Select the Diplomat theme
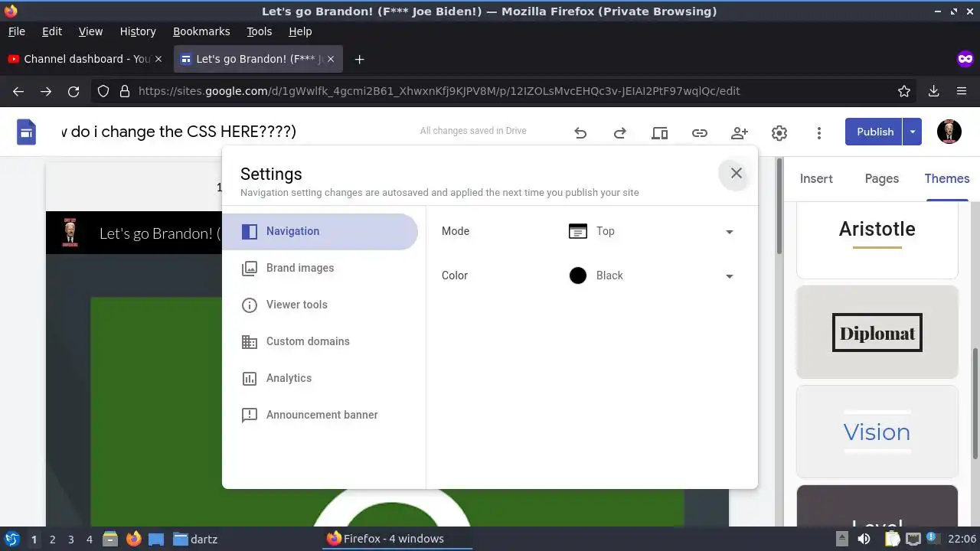This screenshot has width=980, height=551. [x=877, y=332]
